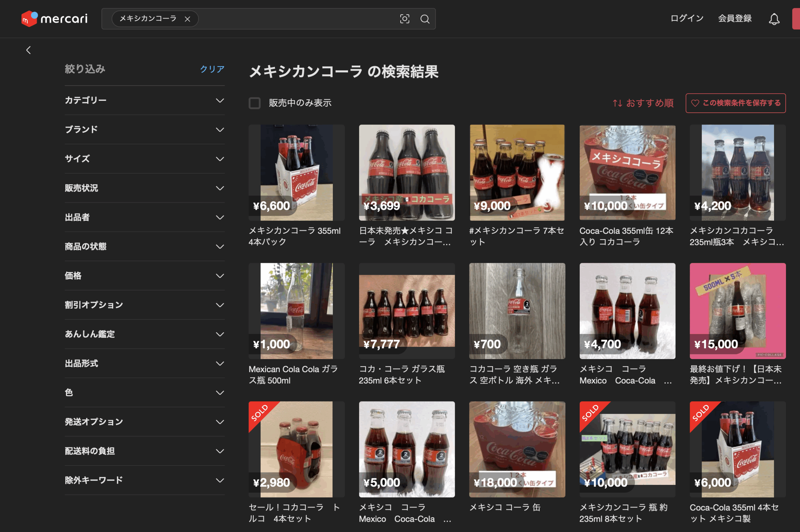The height and width of the screenshot is (532, 800).
Task: Click the heart icon in save-search button
Action: click(695, 103)
